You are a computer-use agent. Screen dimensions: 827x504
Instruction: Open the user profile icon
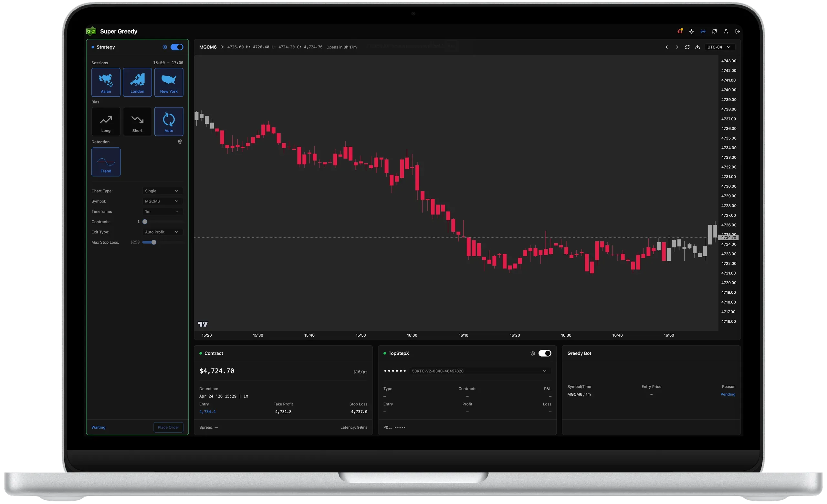coord(726,31)
